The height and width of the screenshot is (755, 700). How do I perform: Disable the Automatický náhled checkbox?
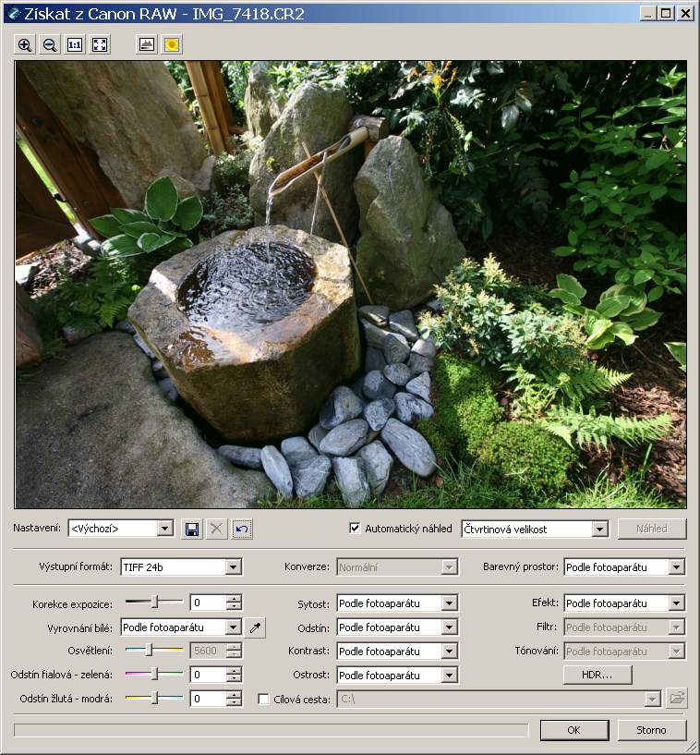[x=355, y=529]
